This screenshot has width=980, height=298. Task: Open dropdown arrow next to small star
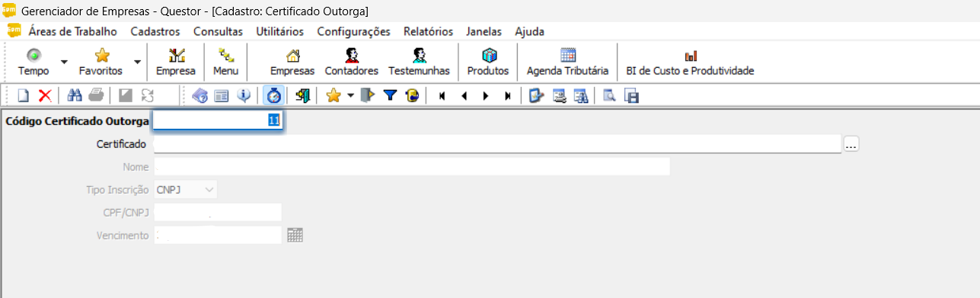click(350, 95)
